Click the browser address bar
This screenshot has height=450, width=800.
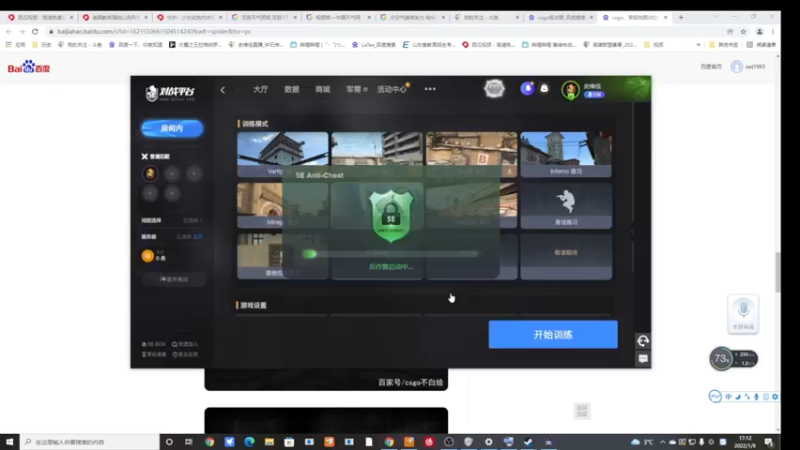click(383, 32)
